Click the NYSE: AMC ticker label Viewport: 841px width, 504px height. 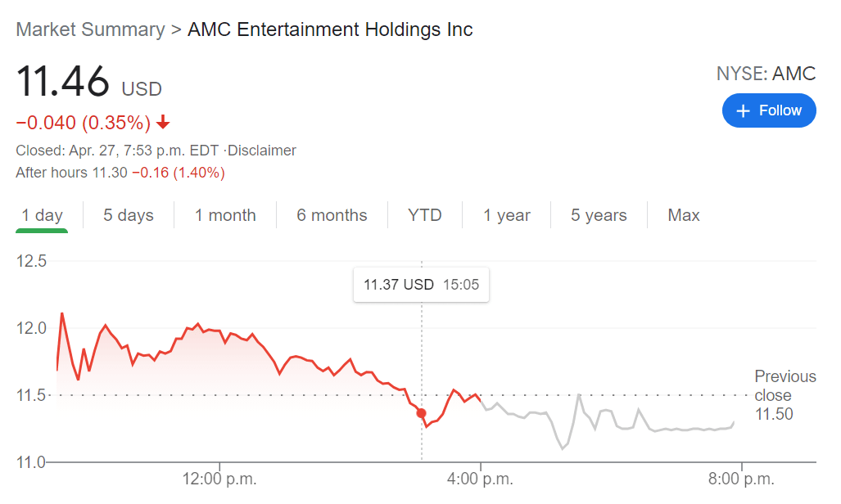click(766, 74)
